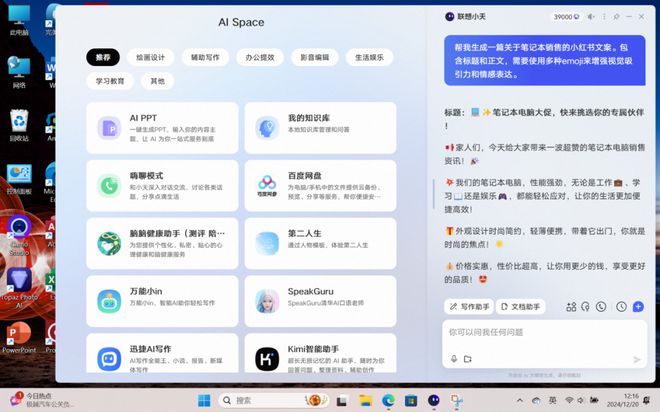Open the 第二人生 app card
This screenshot has width=660, height=412.
click(x=320, y=243)
